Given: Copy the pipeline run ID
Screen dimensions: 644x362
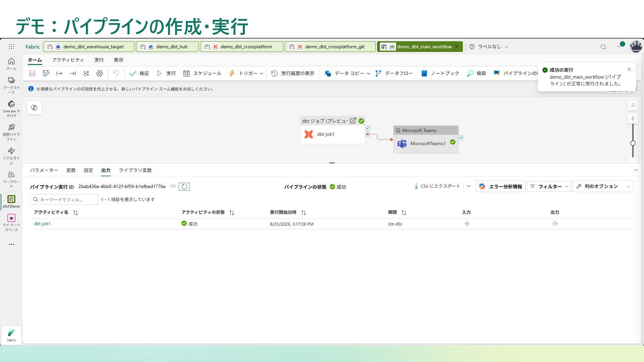Looking at the screenshot, I should pos(173,186).
